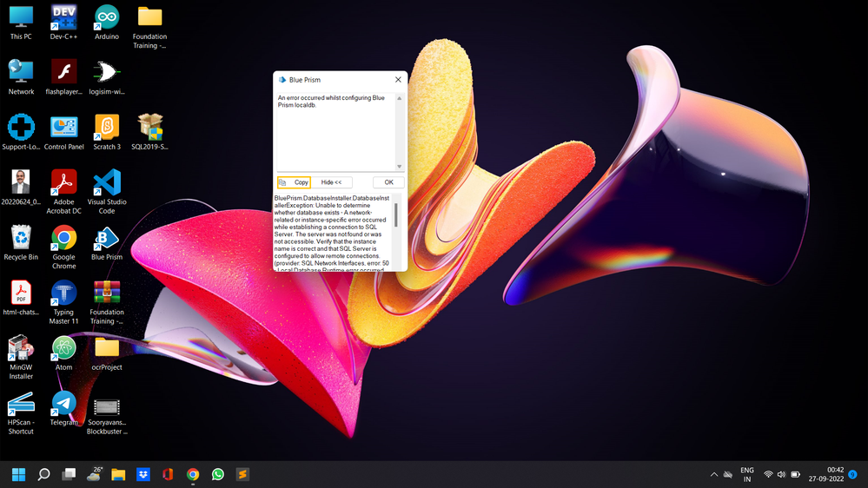
Task: Click the battery tray icon
Action: (796, 474)
